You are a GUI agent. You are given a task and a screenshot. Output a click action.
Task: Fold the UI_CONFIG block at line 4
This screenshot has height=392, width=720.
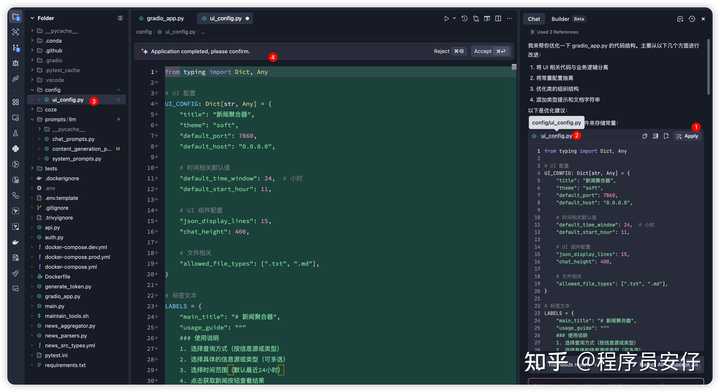(x=157, y=104)
